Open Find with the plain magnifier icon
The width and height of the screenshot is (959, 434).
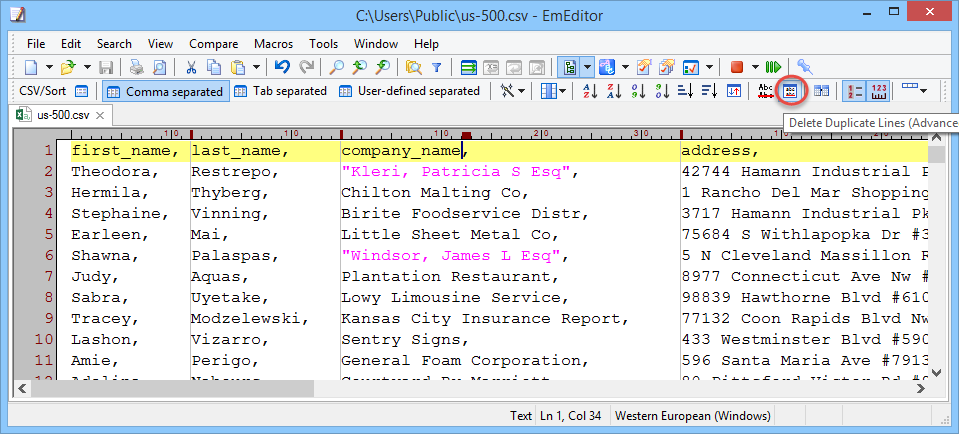pos(336,67)
